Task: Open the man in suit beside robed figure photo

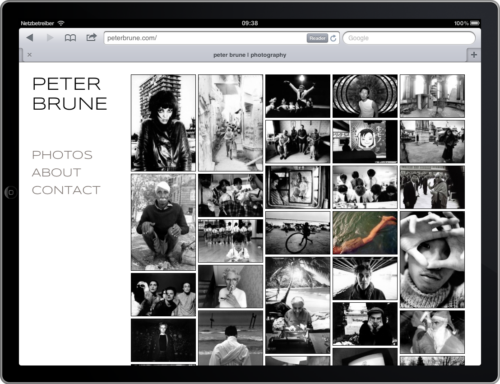Action: click(x=432, y=187)
